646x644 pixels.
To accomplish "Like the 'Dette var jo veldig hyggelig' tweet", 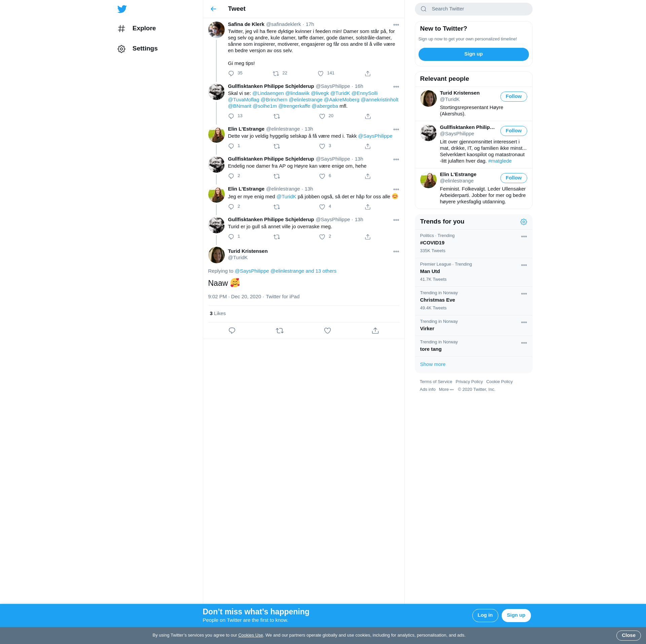I will [x=322, y=146].
